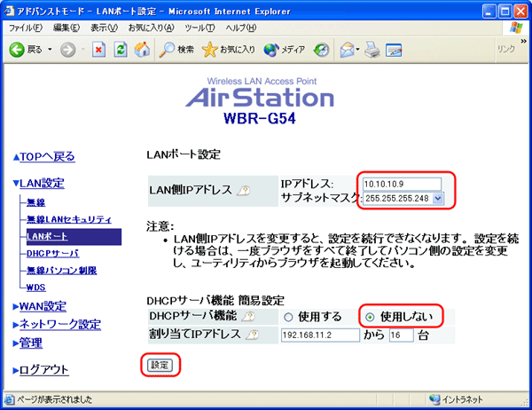Select the 使用する radio button

pyautogui.click(x=288, y=318)
